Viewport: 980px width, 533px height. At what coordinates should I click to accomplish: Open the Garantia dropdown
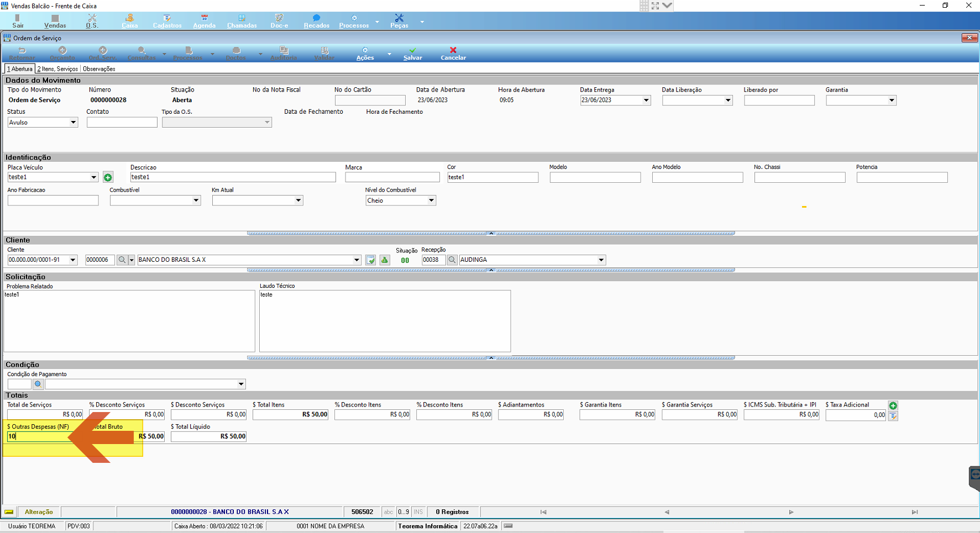(891, 101)
